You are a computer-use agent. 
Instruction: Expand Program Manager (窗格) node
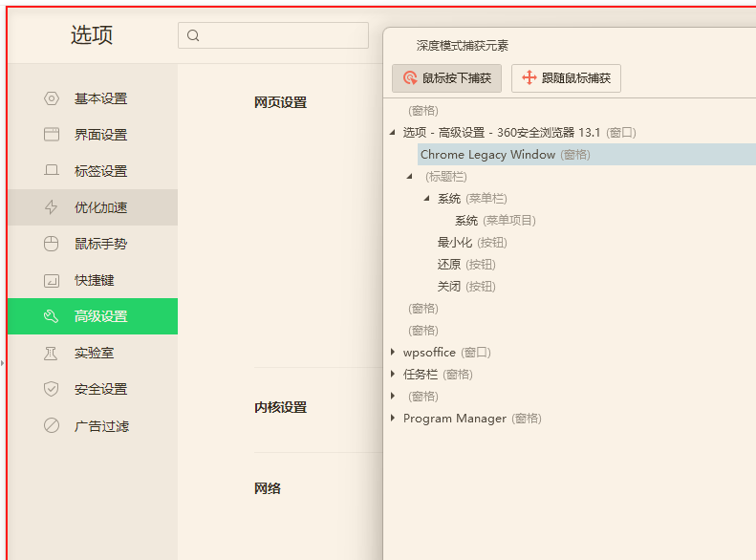pos(393,419)
